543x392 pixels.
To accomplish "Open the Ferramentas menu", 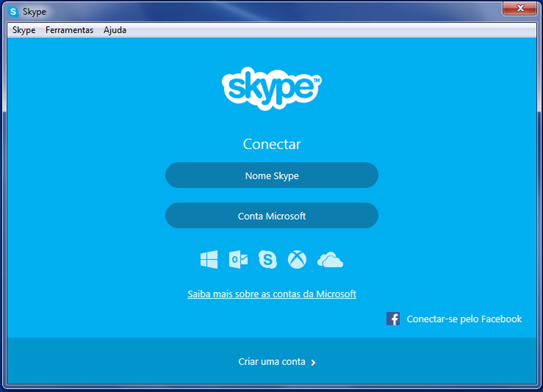I will point(69,30).
